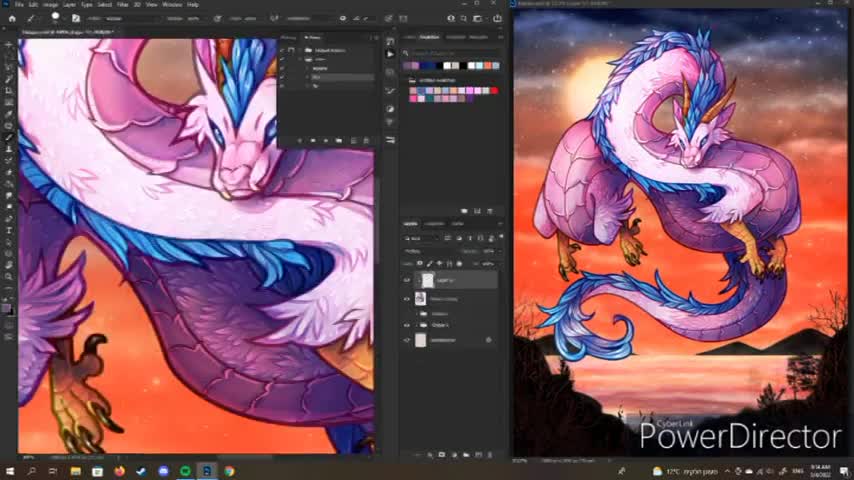
Task: Select the Lasso tool
Action: tap(9, 68)
